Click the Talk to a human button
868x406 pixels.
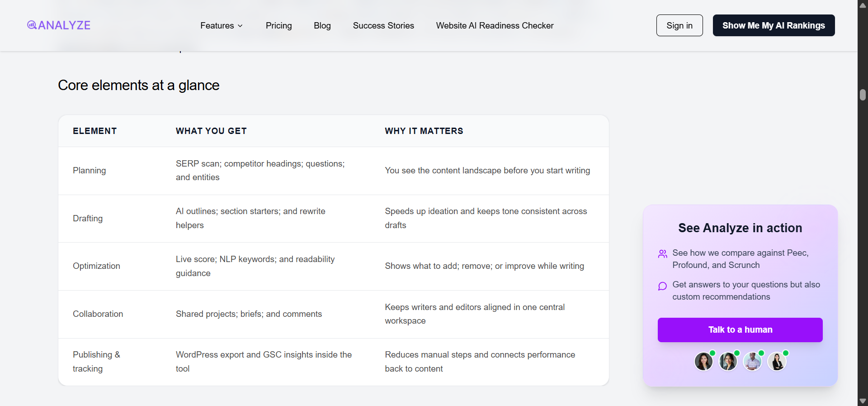(740, 330)
